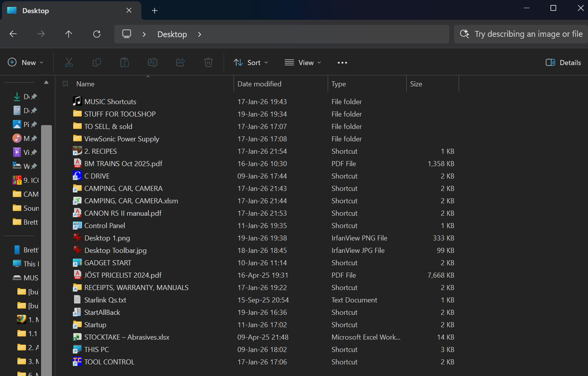Click the Back navigation arrow
This screenshot has height=376, width=588.
click(13, 34)
